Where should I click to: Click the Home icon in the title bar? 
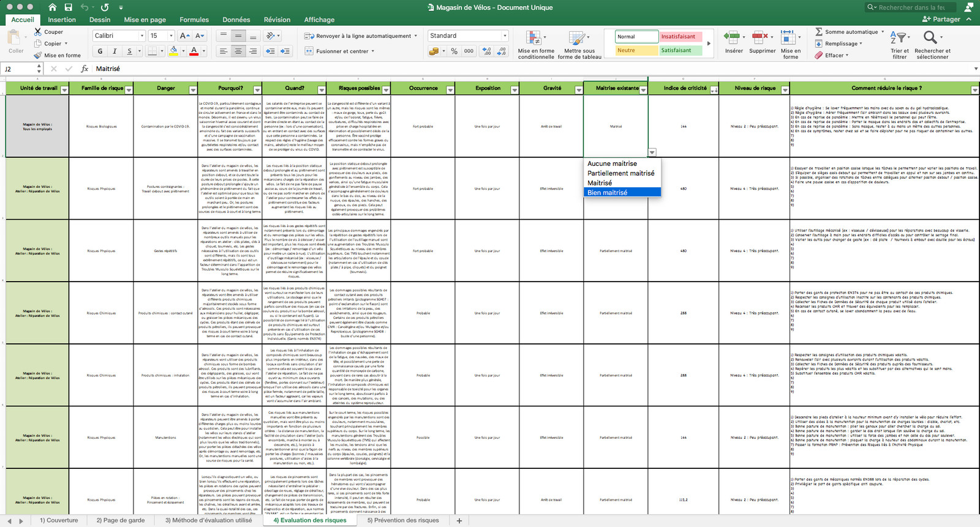tap(52, 7)
